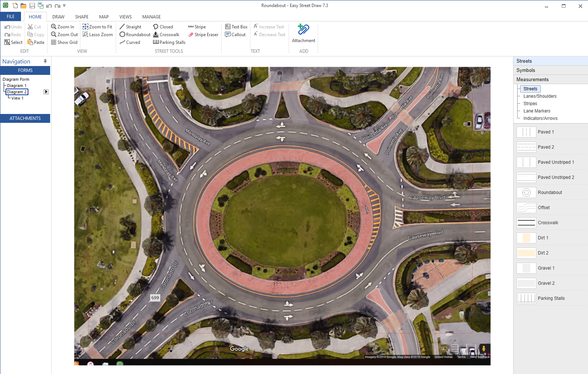Select the Closed street tool
The width and height of the screenshot is (588, 374).
tap(163, 27)
